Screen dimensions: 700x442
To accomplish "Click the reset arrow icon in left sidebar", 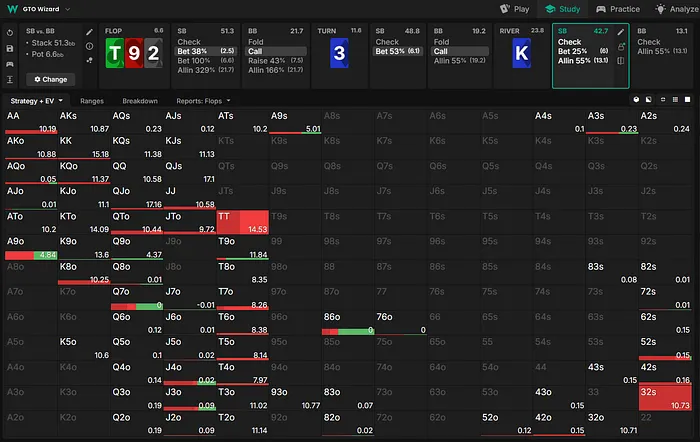I will pos(9,32).
